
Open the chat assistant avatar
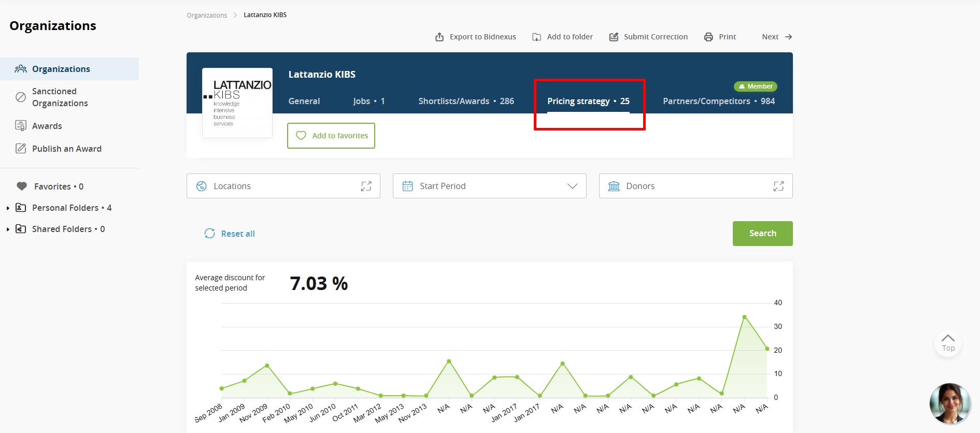tap(949, 403)
